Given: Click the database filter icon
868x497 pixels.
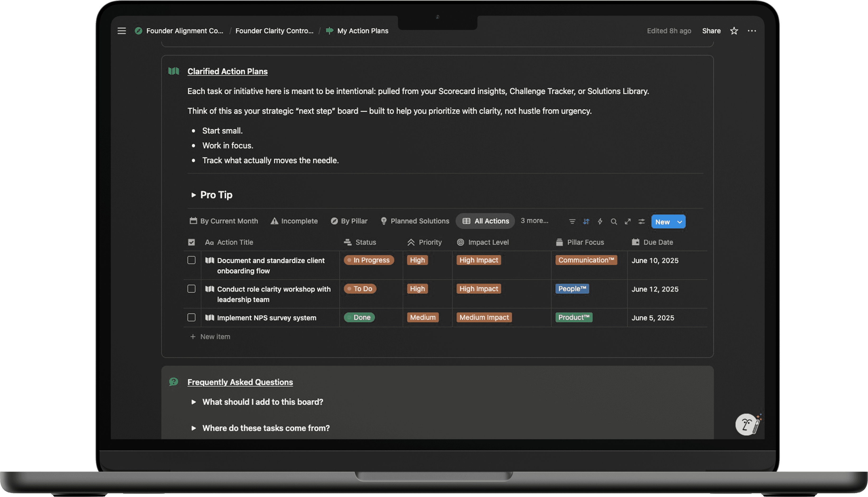Looking at the screenshot, I should [572, 222].
